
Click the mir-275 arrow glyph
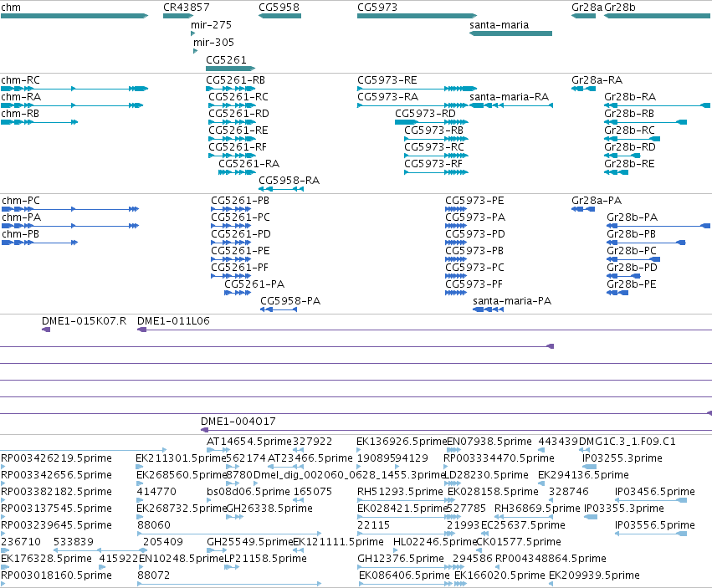click(x=193, y=33)
